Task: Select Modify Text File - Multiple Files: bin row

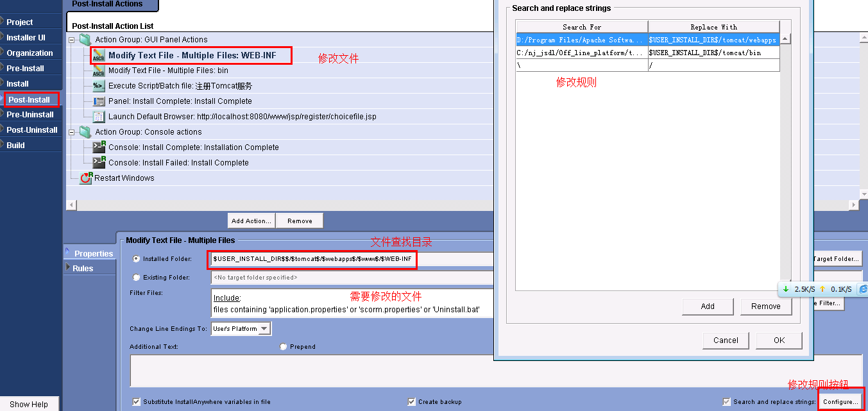Action: (x=168, y=71)
